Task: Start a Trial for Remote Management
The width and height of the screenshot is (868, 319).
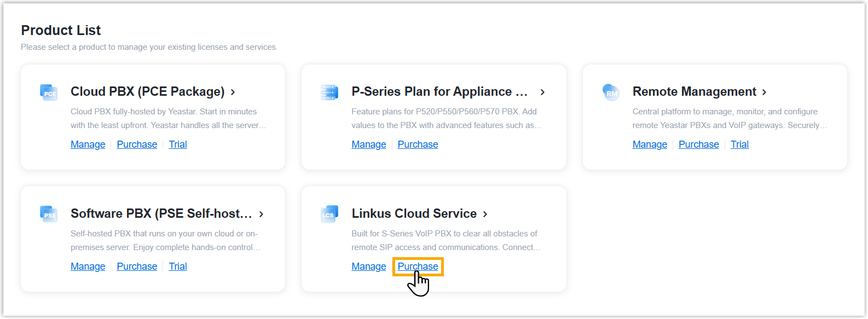Action: pos(739,144)
